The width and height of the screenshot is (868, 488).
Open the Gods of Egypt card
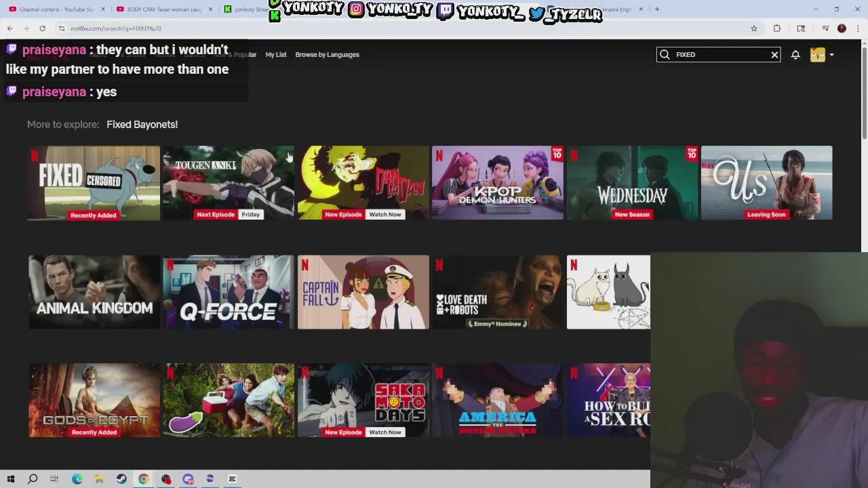[x=94, y=401]
